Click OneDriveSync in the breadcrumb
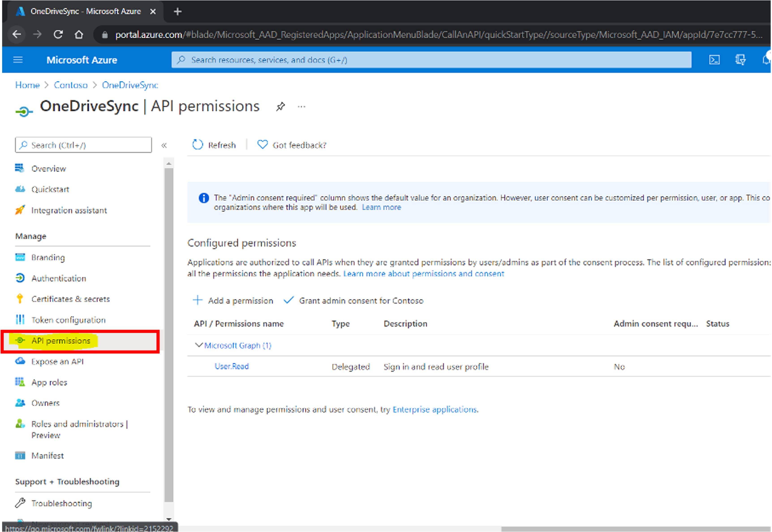Viewport: 772px width, 532px height. 130,85
